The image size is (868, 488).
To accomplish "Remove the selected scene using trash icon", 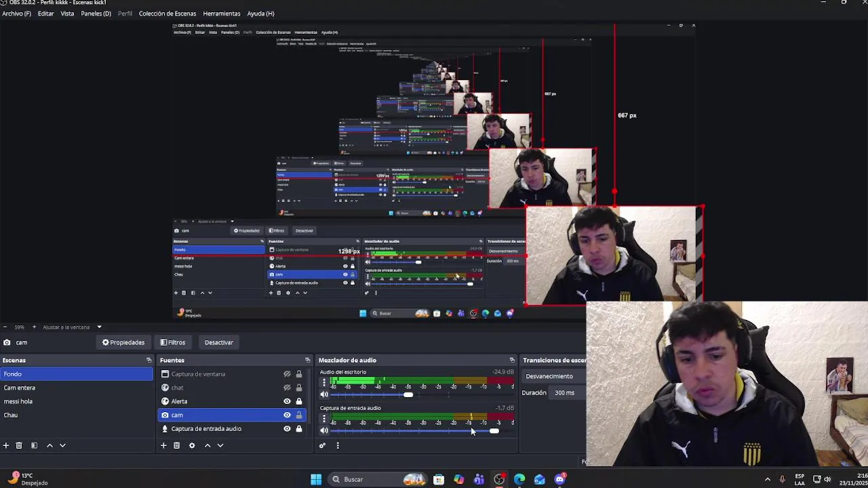I will (x=19, y=445).
